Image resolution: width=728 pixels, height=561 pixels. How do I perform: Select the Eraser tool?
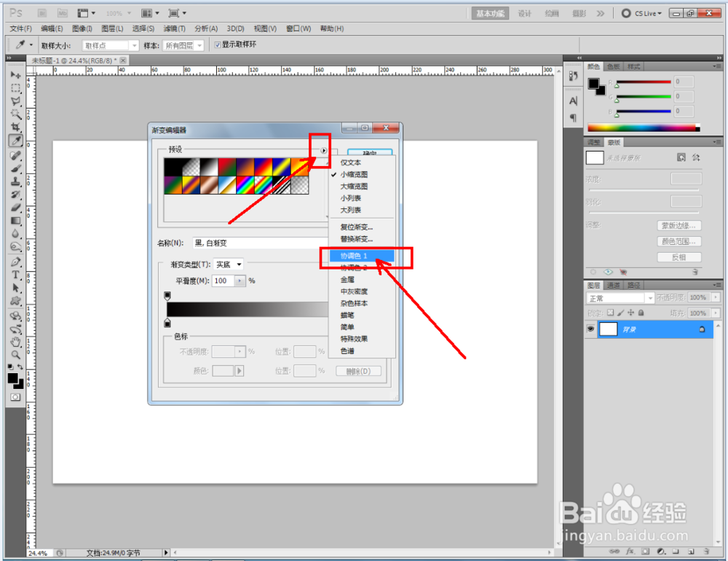15,208
